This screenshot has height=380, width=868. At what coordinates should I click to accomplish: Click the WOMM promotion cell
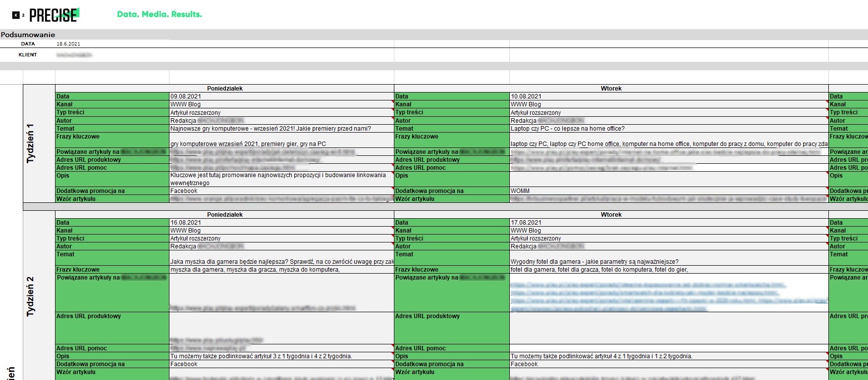(x=520, y=191)
